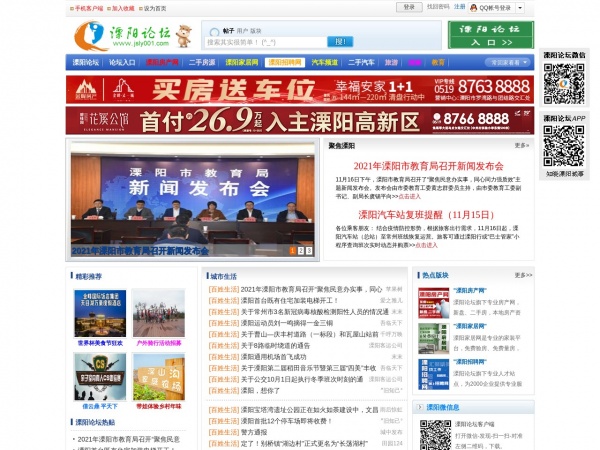Expand 更多>> in the 热点版块 panel

[x=523, y=275]
